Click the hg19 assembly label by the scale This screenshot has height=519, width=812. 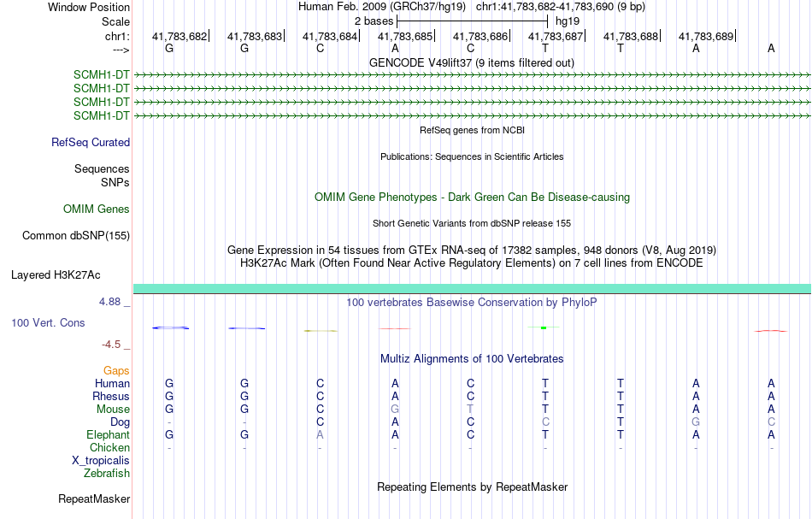567,21
